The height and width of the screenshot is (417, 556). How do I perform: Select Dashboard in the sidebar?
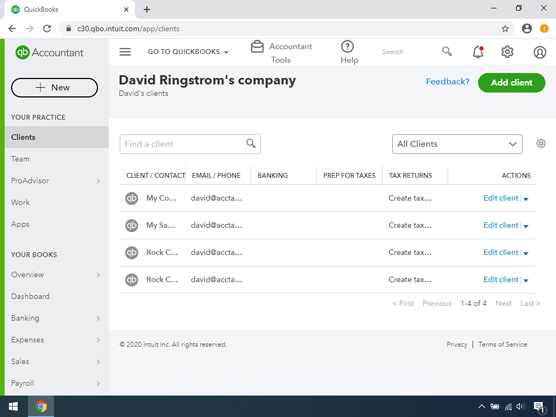click(x=30, y=296)
